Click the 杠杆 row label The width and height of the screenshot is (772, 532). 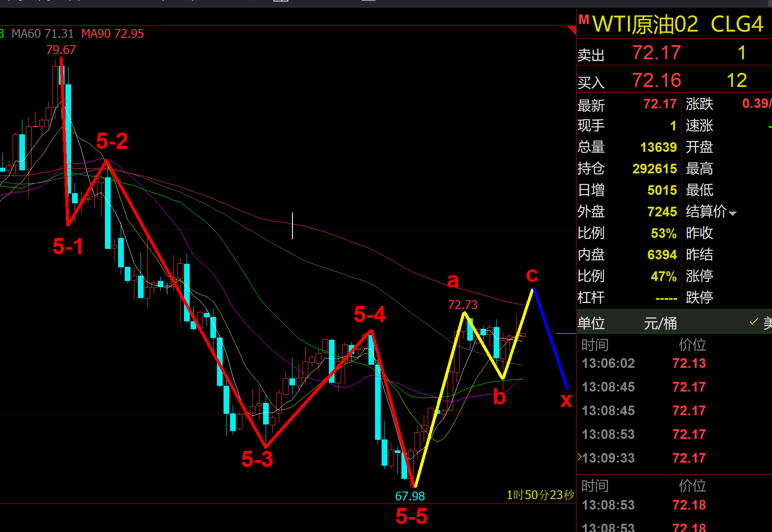tap(591, 298)
